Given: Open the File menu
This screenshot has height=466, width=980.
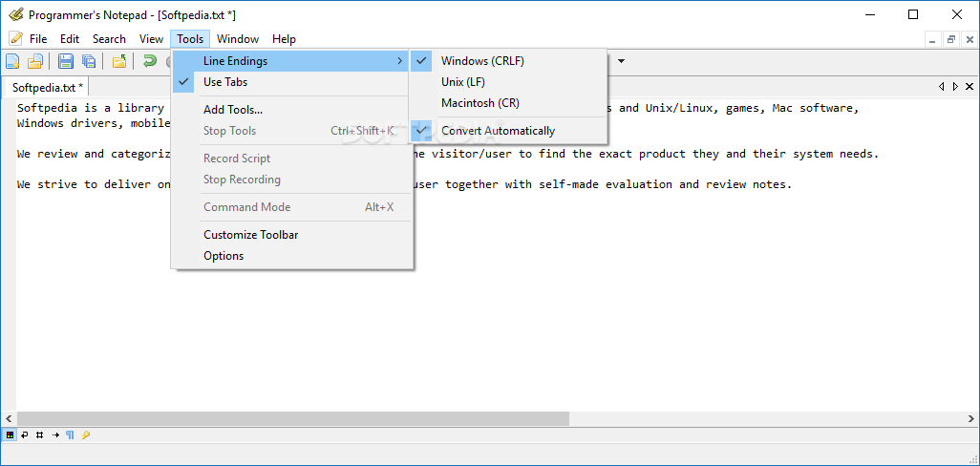Looking at the screenshot, I should coord(38,39).
